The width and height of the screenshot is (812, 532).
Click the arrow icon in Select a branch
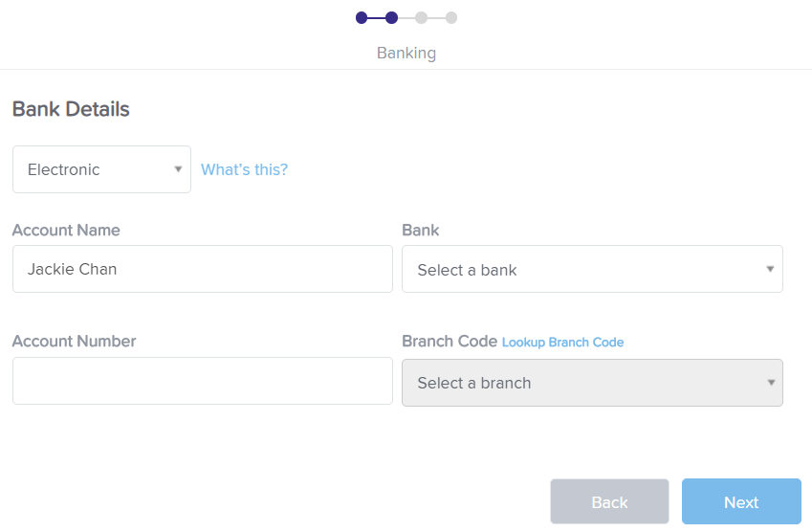[x=771, y=383]
